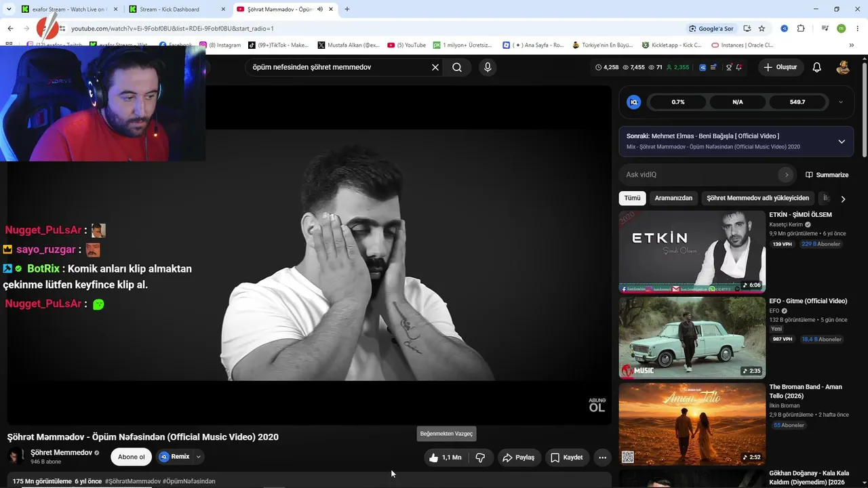Open the Extensions puzzle icon
This screenshot has height=488, width=868.
(801, 28)
